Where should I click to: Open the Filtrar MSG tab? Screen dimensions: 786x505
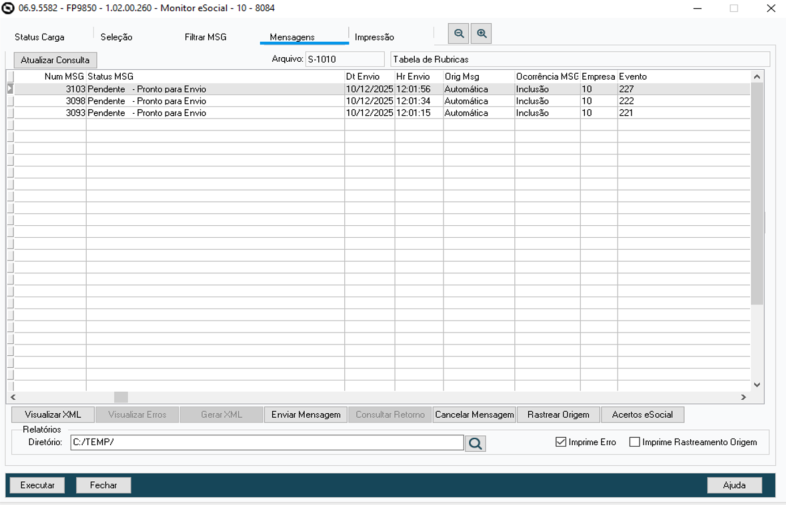coord(206,37)
